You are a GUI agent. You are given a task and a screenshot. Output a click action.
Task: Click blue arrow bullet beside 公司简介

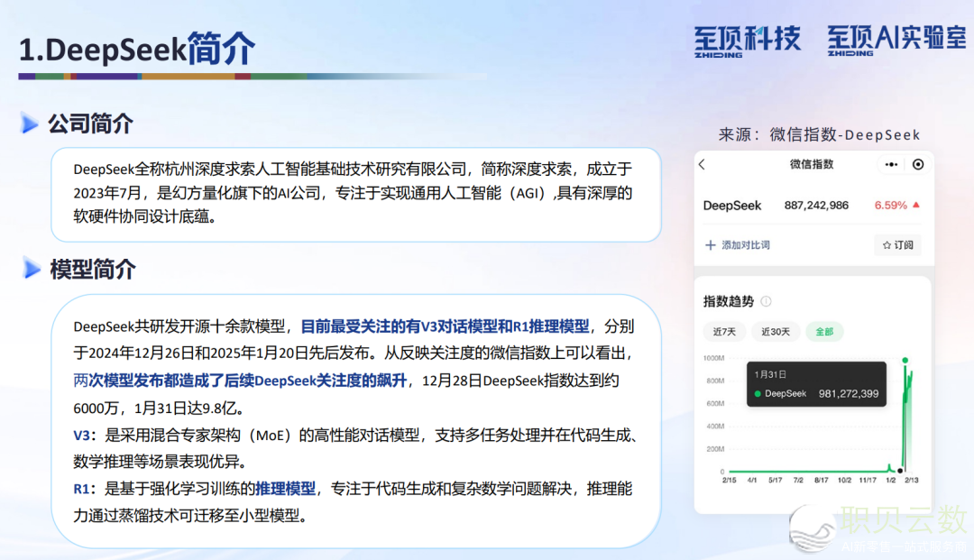coord(29,123)
